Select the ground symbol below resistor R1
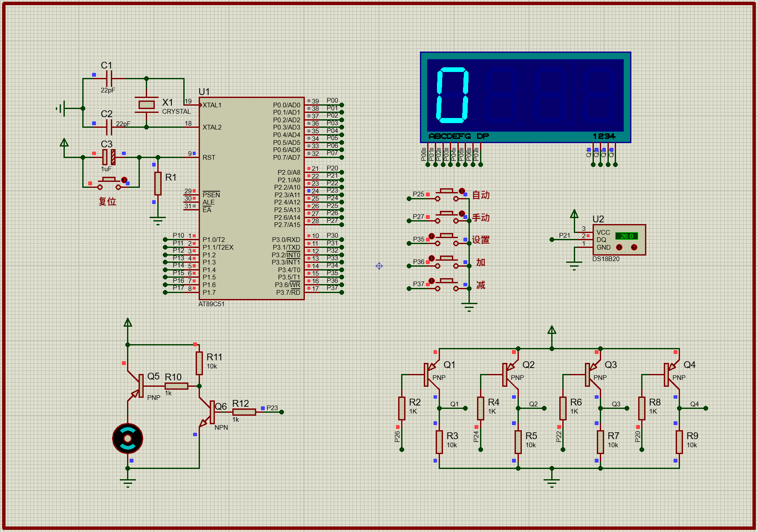The width and height of the screenshot is (758, 532). (x=158, y=221)
